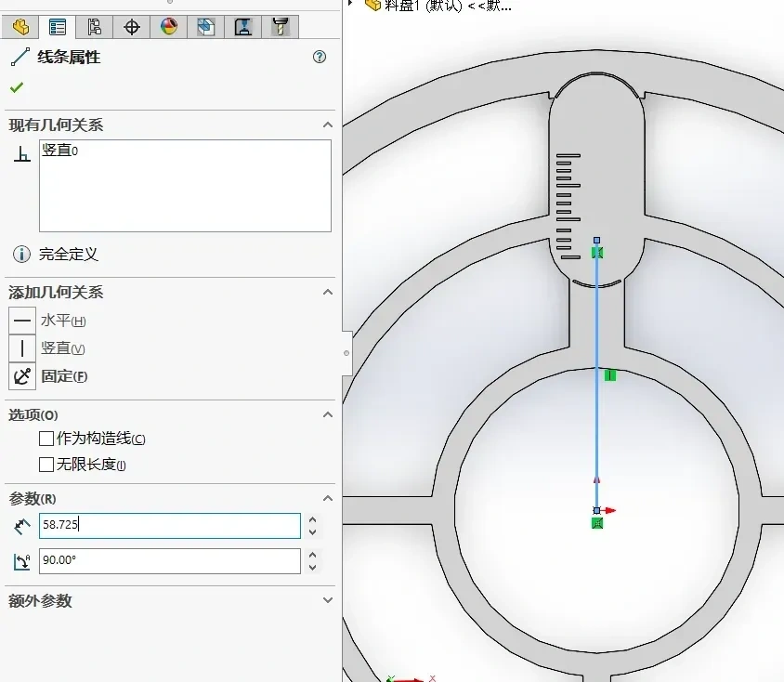Viewport: 784px width, 682px height.
Task: Select the vertical relation marker on line
Action: tap(610, 375)
